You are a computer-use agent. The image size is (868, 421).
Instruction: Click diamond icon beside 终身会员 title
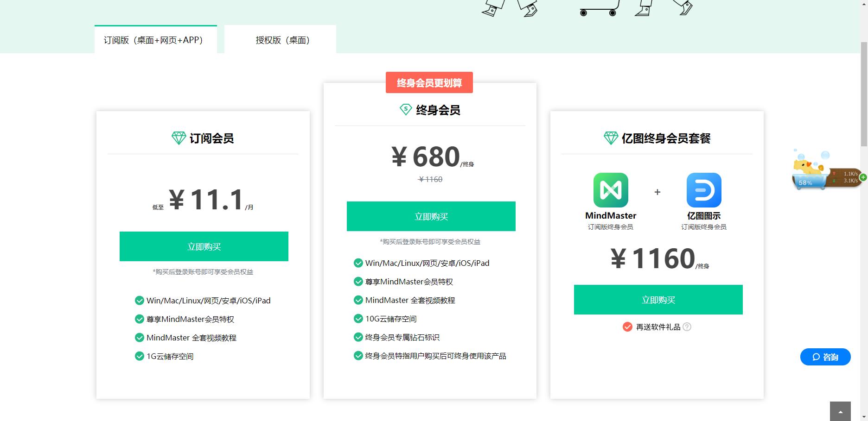pos(406,110)
